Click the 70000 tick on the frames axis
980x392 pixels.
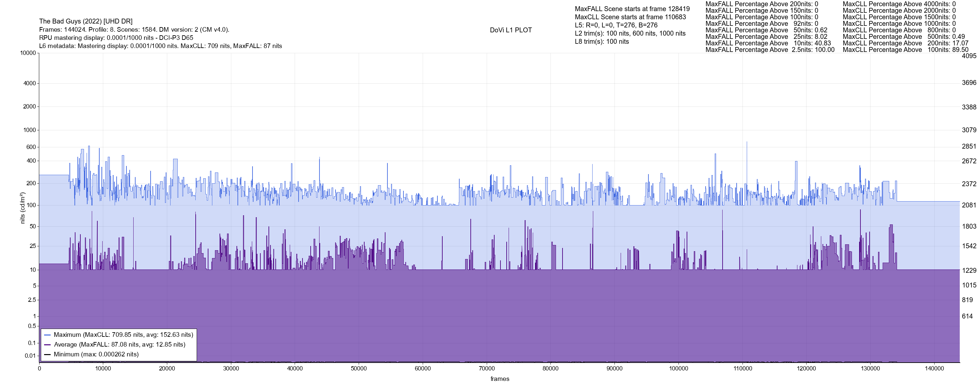(487, 369)
